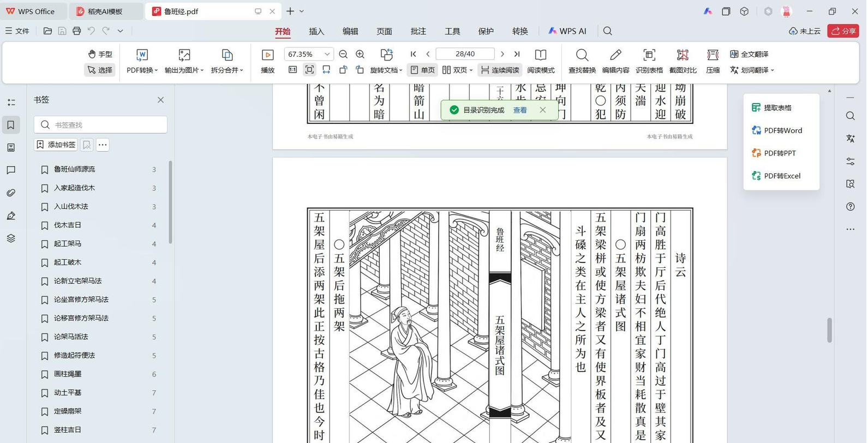Start slideshow with 播放 button
This screenshot has height=443, width=868.
267,61
